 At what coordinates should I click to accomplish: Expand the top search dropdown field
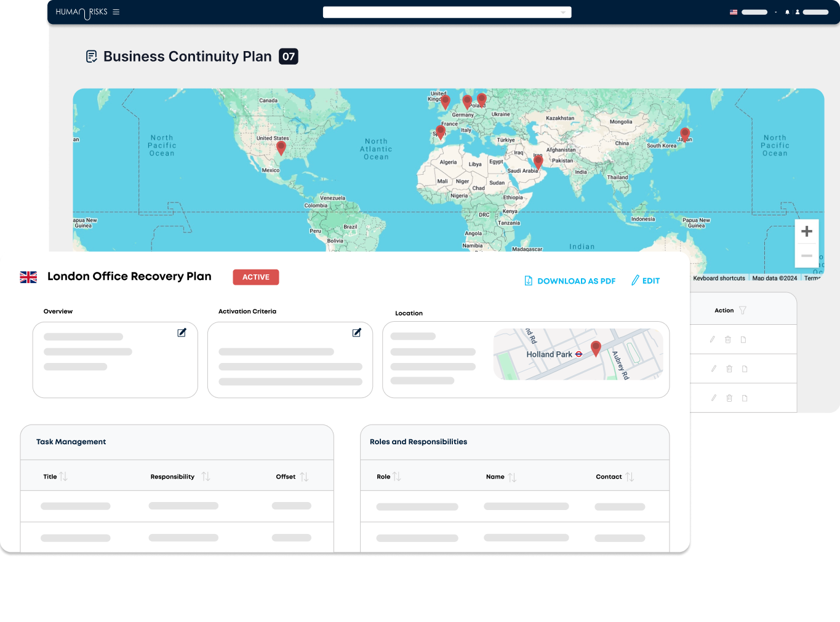447,12
